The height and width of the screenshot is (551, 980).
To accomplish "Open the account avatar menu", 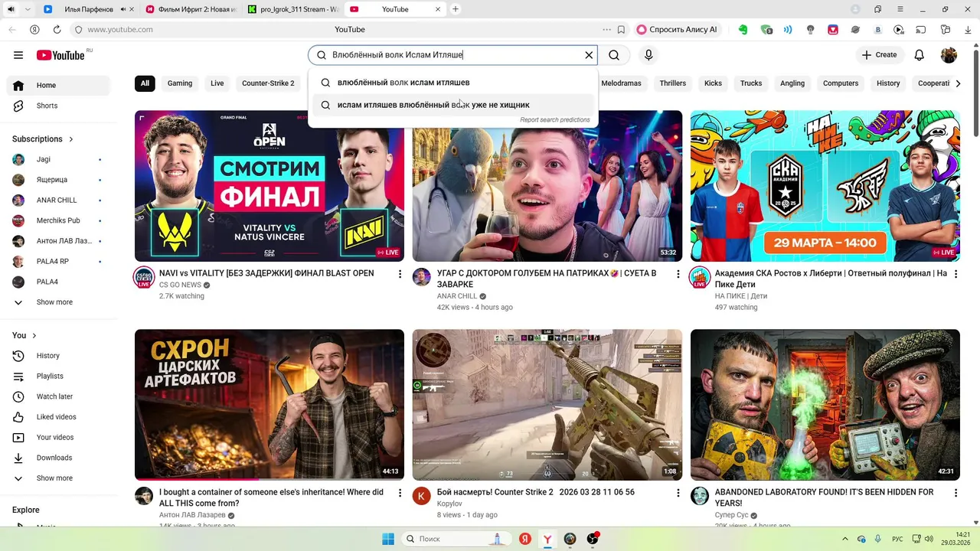I will point(949,55).
